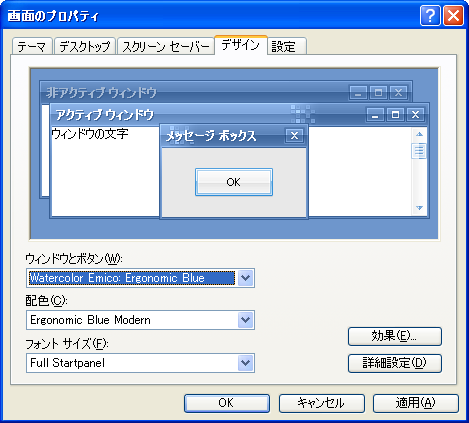Click active window preview maximize icon
Viewport: 469px width, 423px height.
tap(395, 115)
